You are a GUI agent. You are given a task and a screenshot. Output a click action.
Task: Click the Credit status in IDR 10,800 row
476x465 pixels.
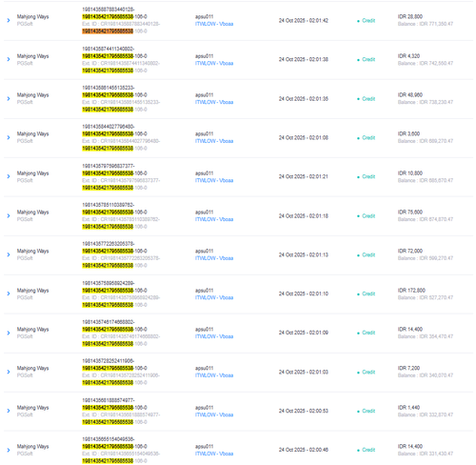[x=368, y=176]
